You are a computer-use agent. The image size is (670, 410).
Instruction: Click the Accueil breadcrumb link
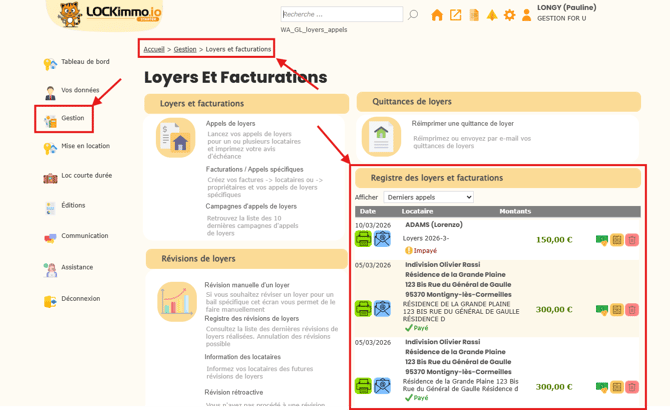tap(153, 49)
